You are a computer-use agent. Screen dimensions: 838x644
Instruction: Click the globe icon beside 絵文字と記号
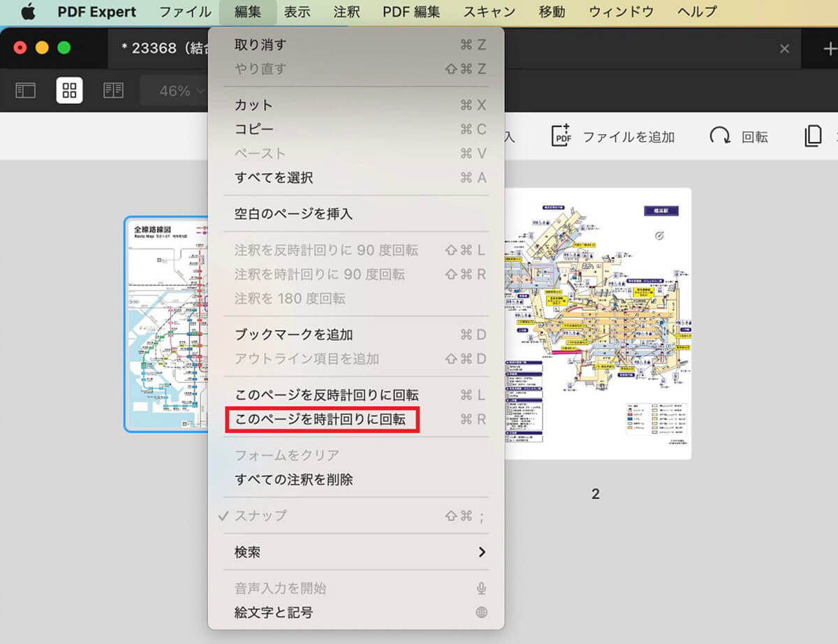481,613
